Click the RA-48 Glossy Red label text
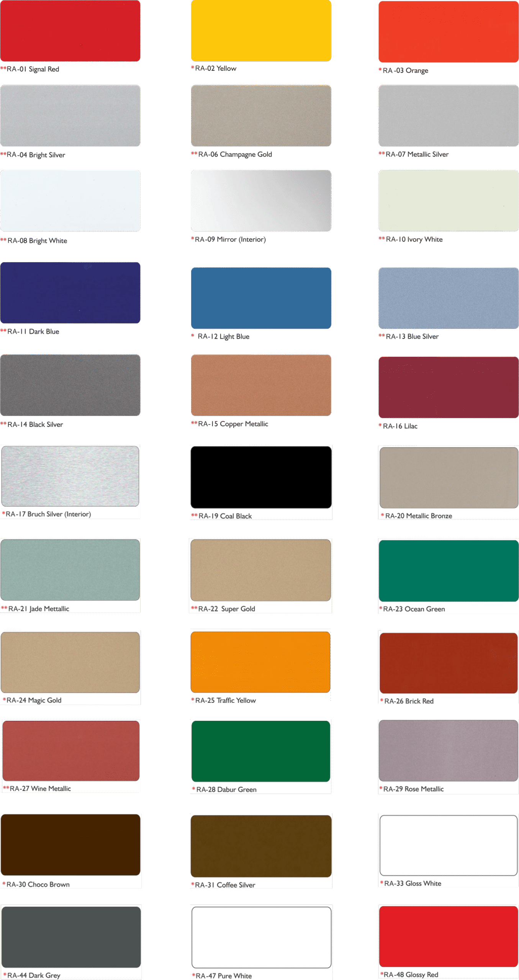 point(411,974)
